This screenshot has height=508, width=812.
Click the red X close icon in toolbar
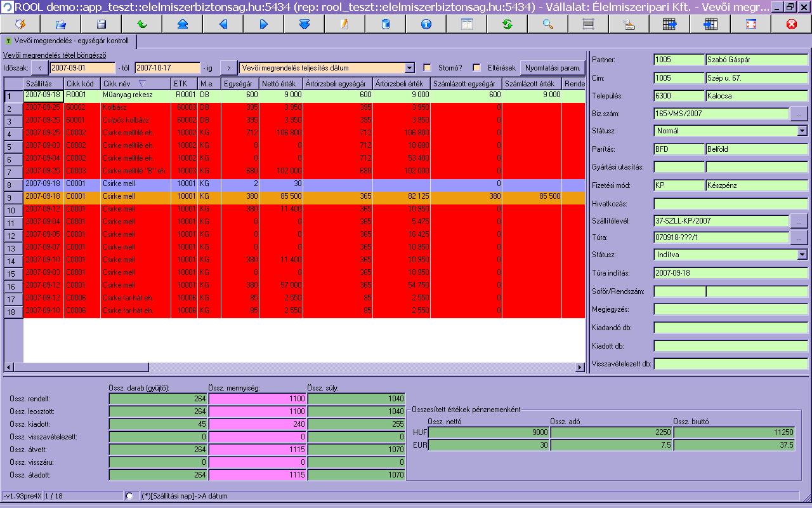click(x=791, y=24)
